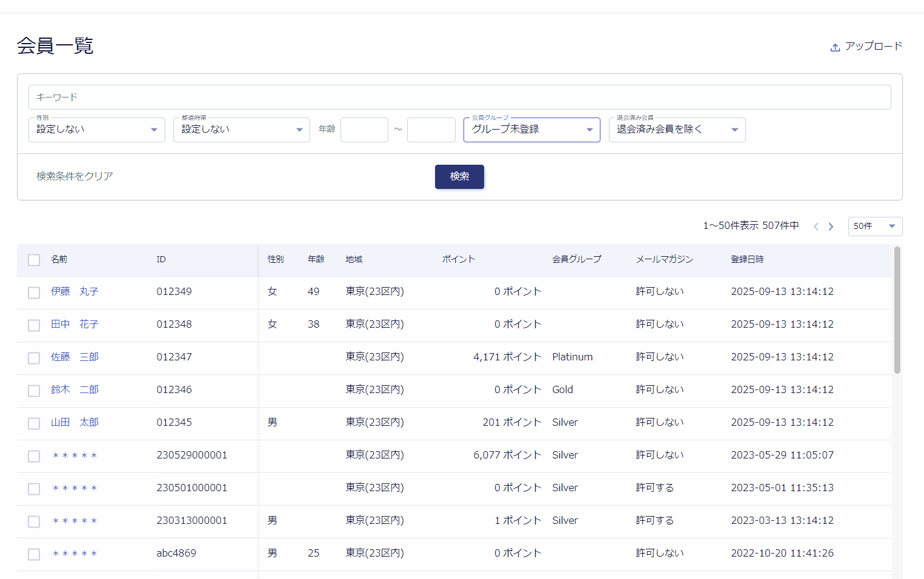Open member 佐藤 三郎
The height and width of the screenshot is (579, 924).
point(75,357)
